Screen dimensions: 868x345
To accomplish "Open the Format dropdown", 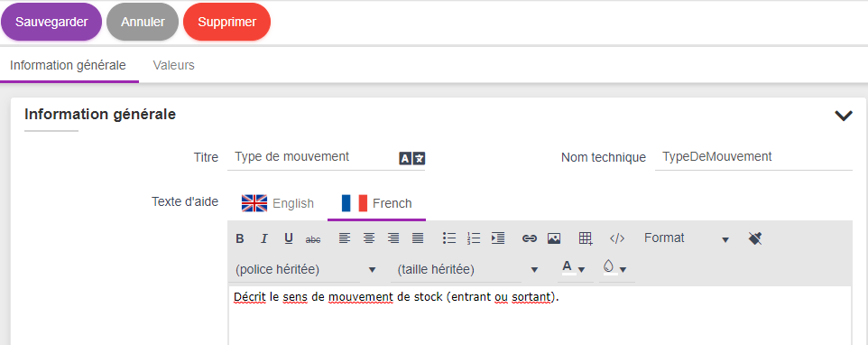I will point(687,238).
